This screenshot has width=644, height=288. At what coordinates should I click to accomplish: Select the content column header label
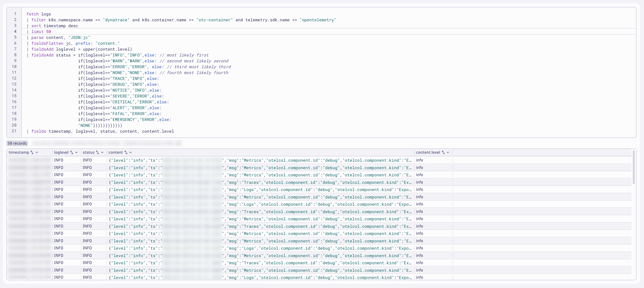(116, 152)
